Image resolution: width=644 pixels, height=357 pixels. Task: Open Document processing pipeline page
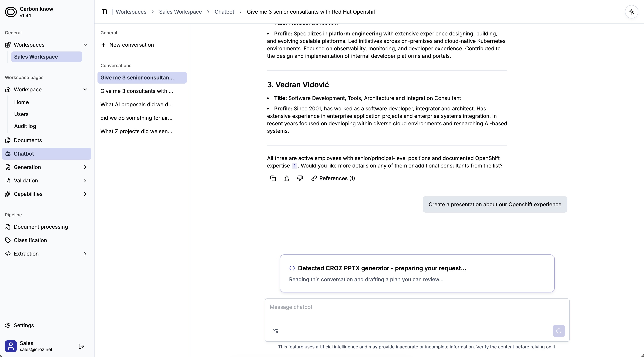click(47, 227)
